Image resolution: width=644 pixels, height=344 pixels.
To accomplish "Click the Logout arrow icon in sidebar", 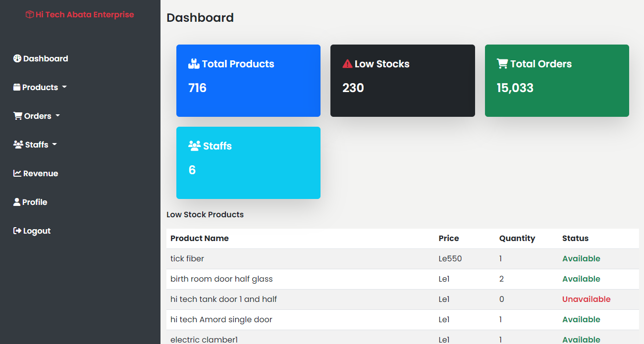I will 17,231.
